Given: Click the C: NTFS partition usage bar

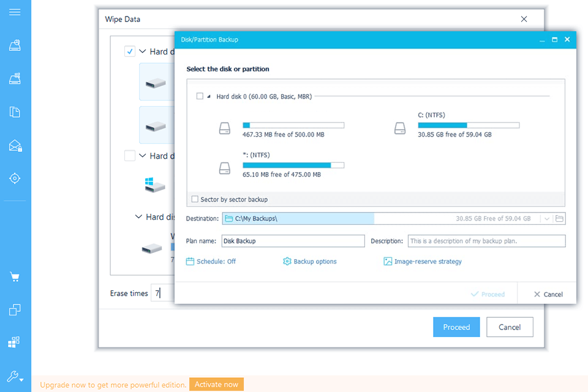Looking at the screenshot, I should (x=469, y=124).
